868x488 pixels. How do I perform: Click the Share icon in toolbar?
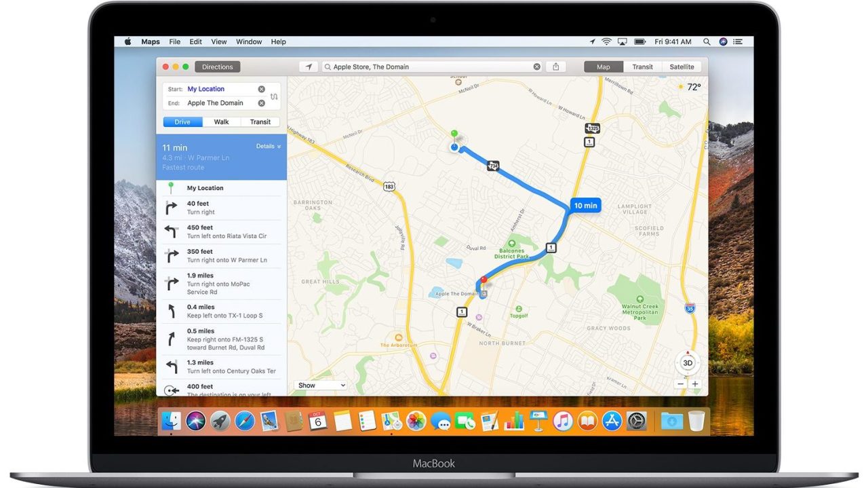[x=556, y=67]
